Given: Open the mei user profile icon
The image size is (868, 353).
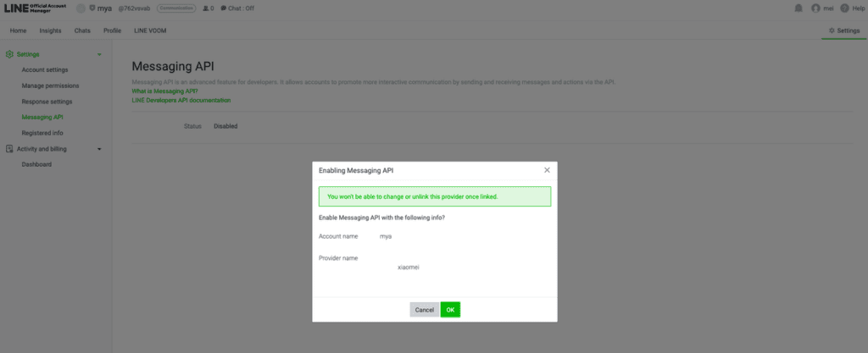Looking at the screenshot, I should 815,8.
